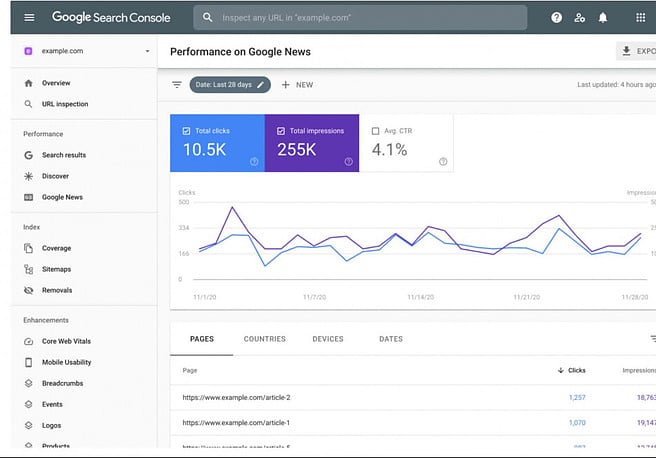Enable the Avg. CTR checkbox
Screen dimensions: 656x458
click(x=375, y=131)
